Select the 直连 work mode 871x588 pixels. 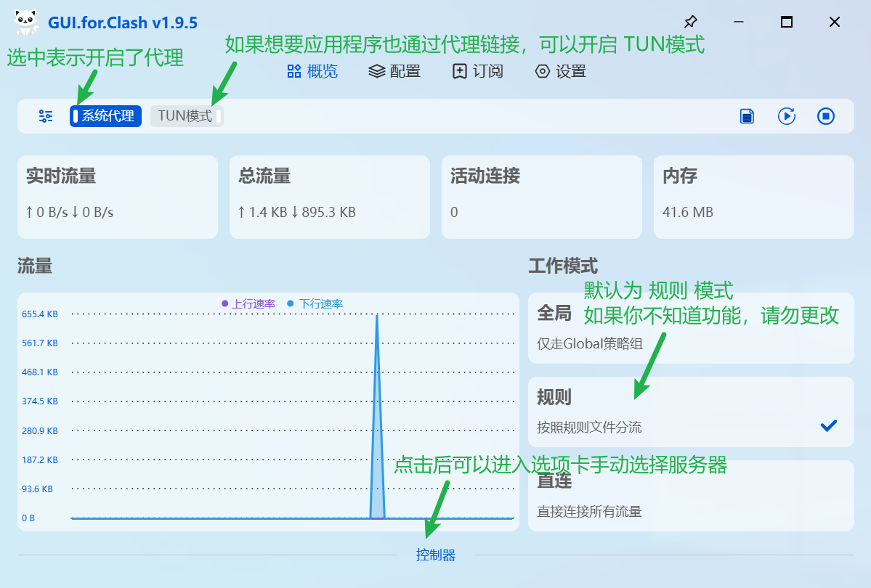(690, 496)
